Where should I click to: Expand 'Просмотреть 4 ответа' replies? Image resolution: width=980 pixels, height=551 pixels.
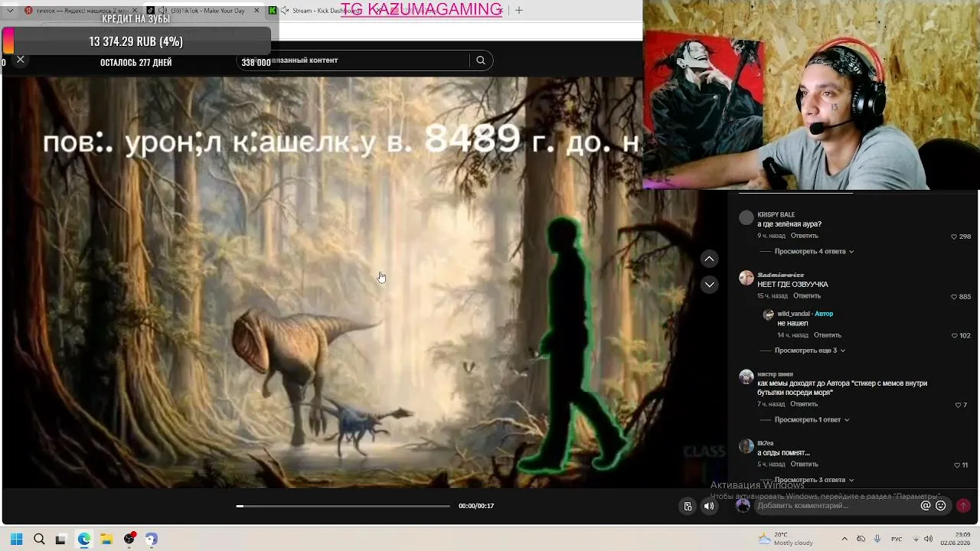click(814, 251)
